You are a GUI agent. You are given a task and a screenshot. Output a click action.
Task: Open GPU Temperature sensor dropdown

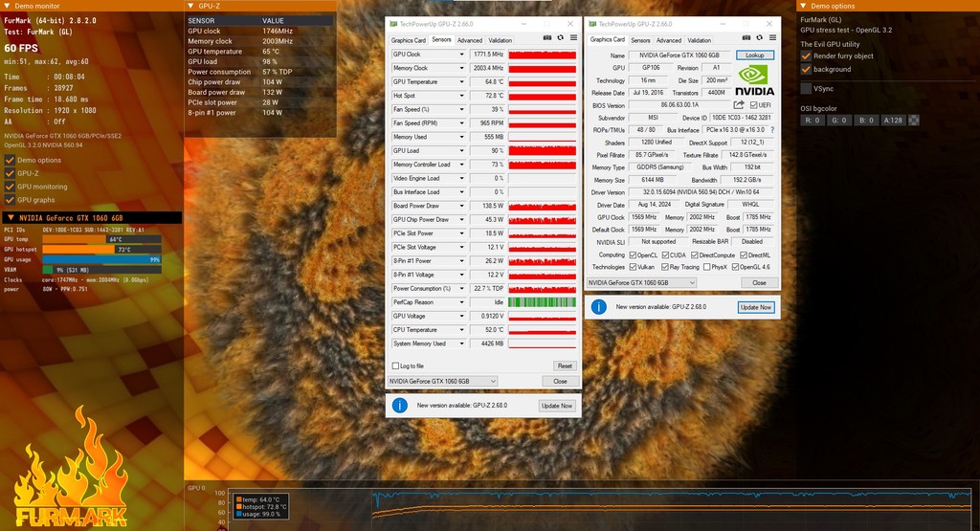click(462, 82)
